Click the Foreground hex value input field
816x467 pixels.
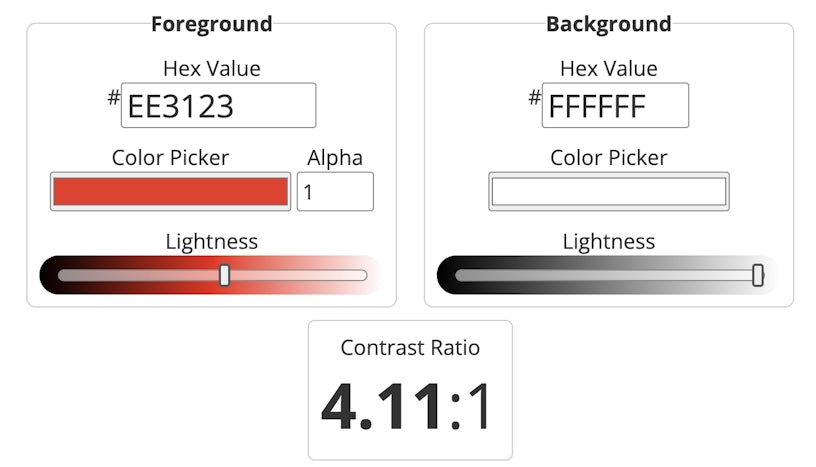pyautogui.click(x=218, y=106)
